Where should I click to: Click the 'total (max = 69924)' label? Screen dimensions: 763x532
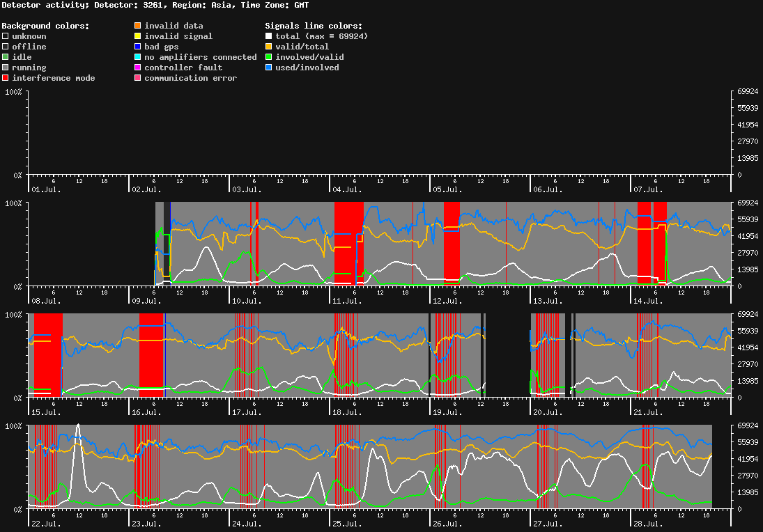(322, 36)
